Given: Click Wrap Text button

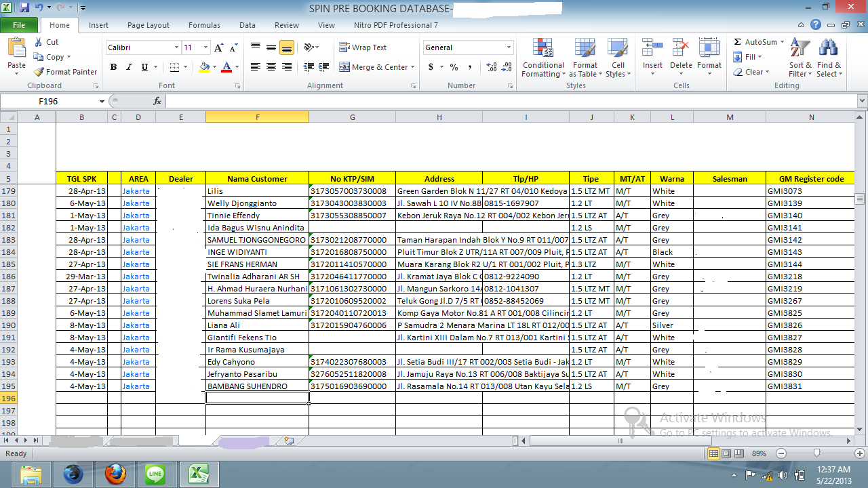Looking at the screenshot, I should point(363,47).
